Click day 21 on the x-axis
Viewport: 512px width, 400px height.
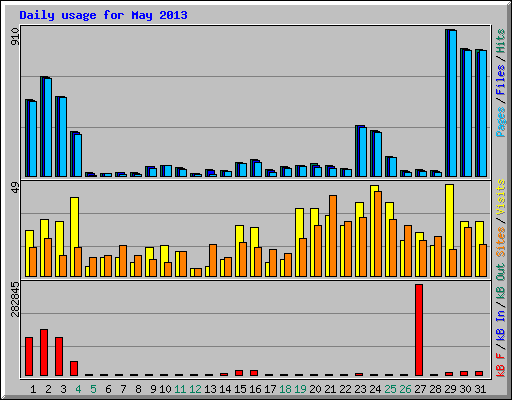(330, 389)
